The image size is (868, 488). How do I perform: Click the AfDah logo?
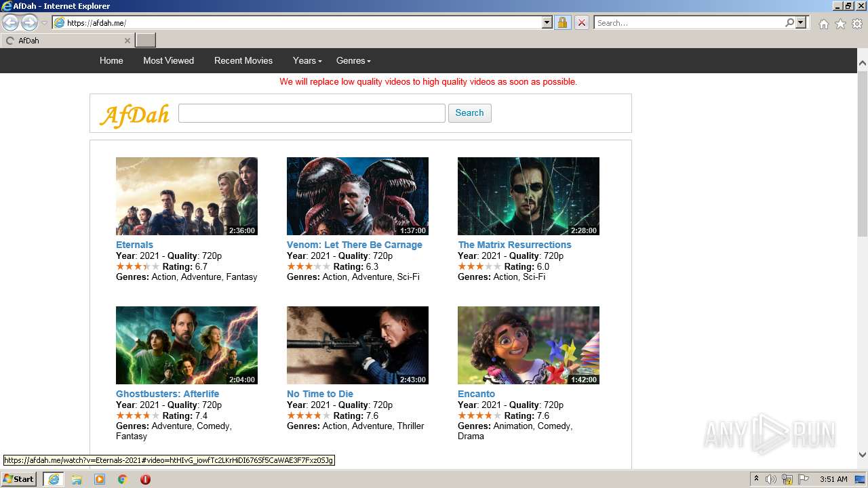[x=134, y=115]
